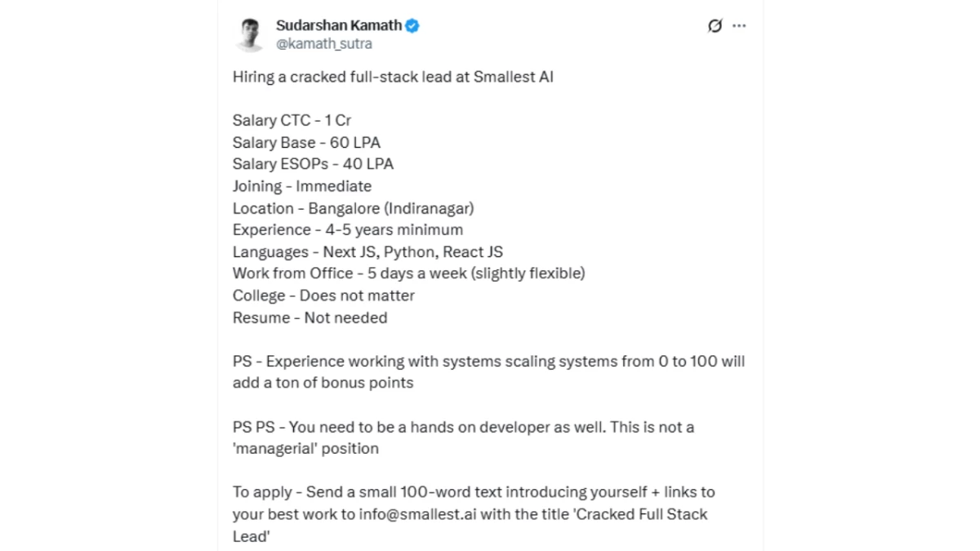Viewport: 980px width, 551px height.
Task: Select the 'Cracked Full Stack Lead' title text
Action: (x=642, y=514)
